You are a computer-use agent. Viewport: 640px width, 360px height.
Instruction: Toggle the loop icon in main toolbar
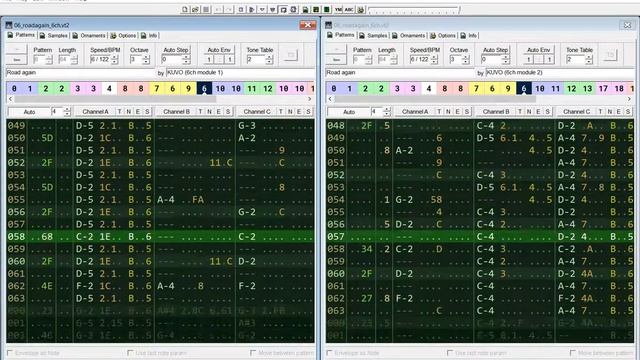tap(283, 9)
